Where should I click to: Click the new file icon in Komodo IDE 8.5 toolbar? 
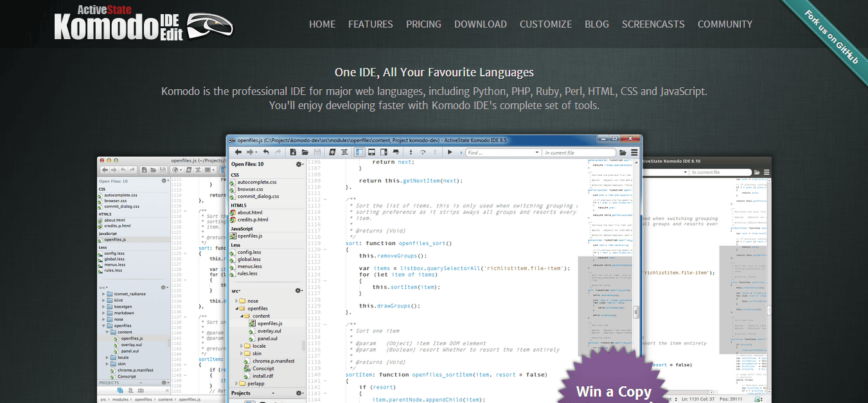coord(293,152)
